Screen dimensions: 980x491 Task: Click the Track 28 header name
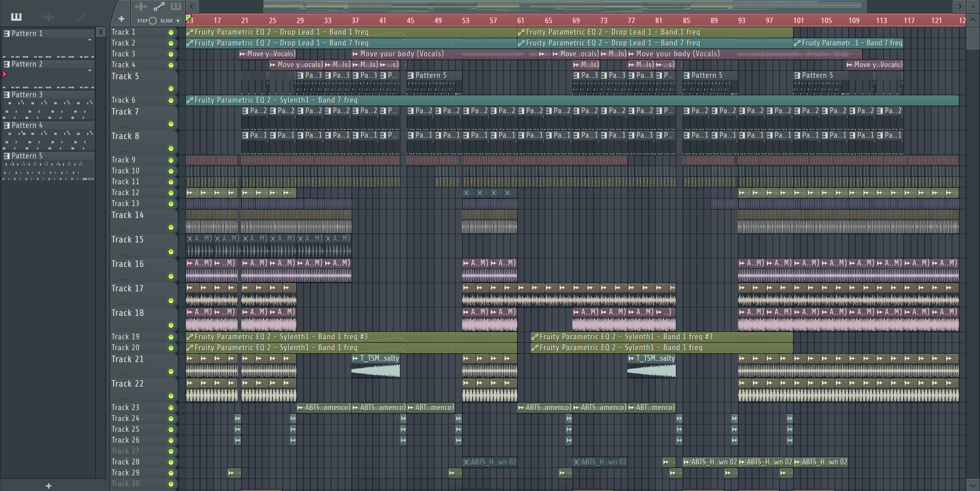point(125,462)
